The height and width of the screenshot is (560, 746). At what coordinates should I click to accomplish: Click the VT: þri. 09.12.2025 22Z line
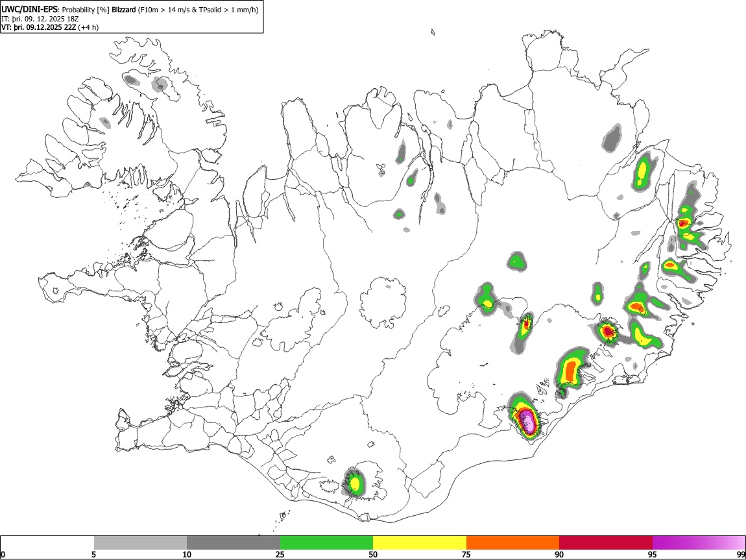point(39,27)
